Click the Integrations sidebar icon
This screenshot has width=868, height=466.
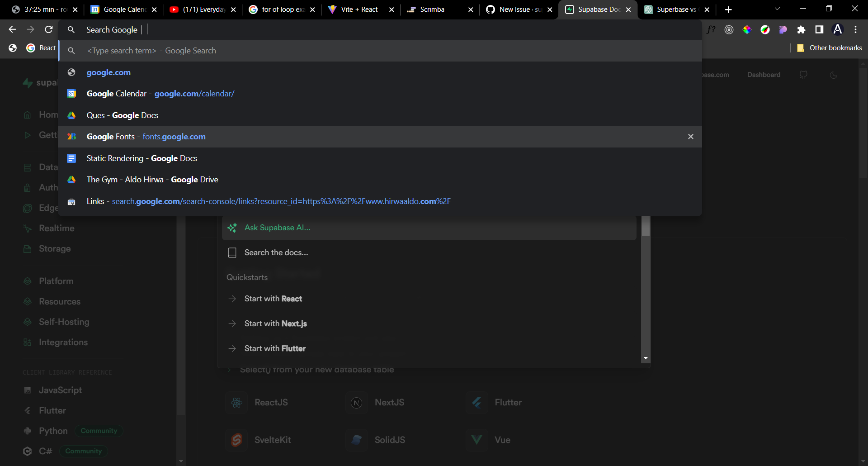pyautogui.click(x=28, y=342)
